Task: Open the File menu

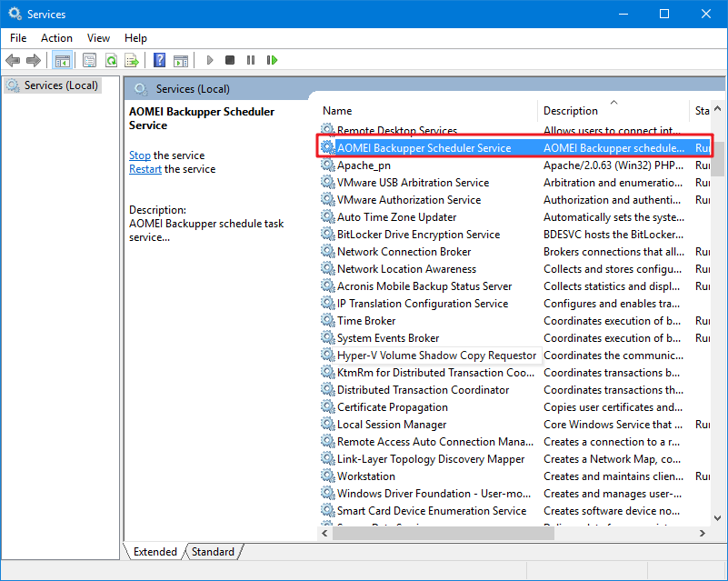Action: 18,38
